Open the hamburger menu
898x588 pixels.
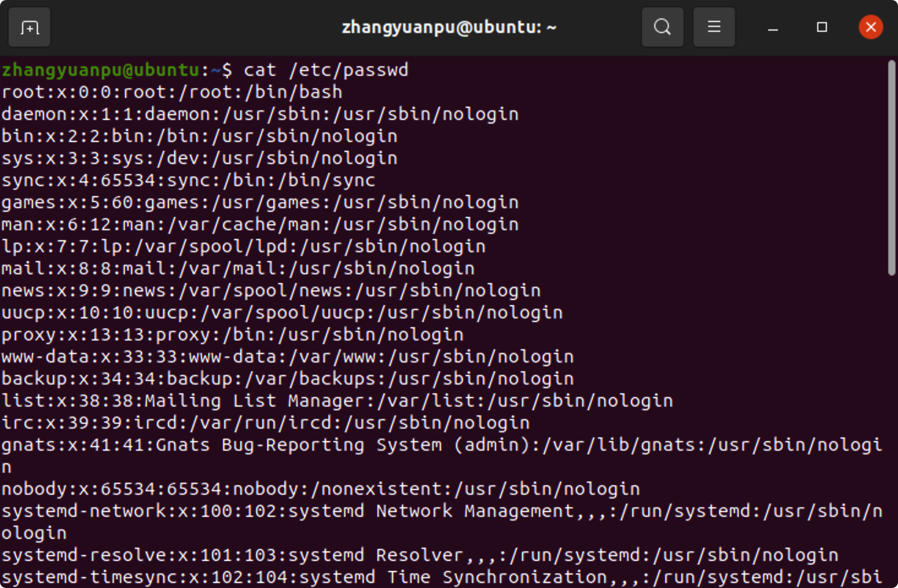pos(714,27)
